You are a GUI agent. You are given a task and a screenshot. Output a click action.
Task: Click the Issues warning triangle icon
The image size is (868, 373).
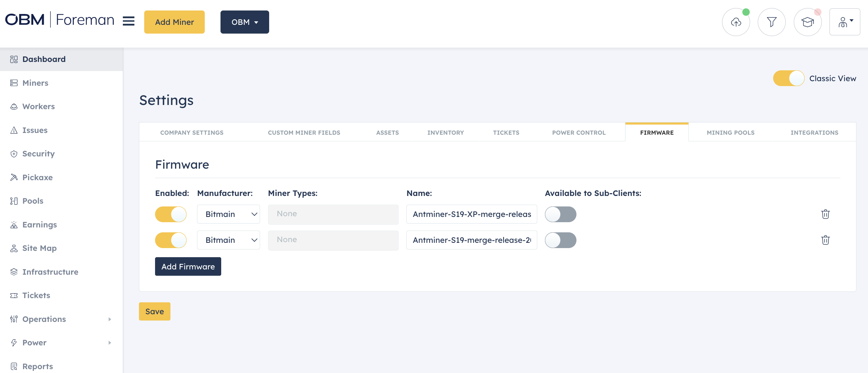14,130
